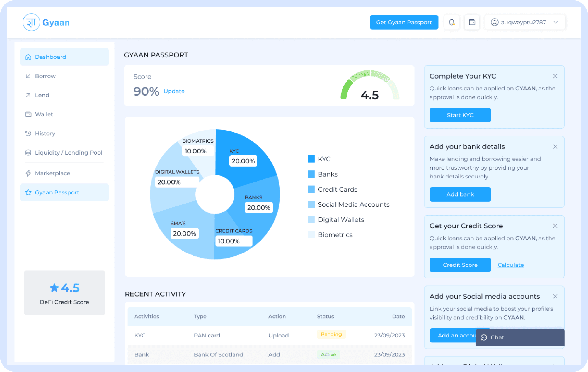Click the Calculate link
This screenshot has width=588, height=372.
point(510,265)
